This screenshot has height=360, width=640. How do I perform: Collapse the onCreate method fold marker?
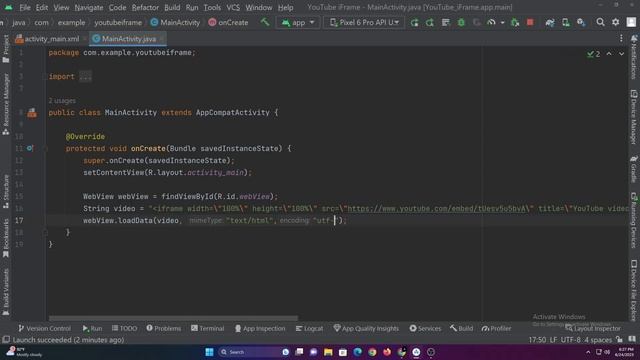(x=45, y=149)
